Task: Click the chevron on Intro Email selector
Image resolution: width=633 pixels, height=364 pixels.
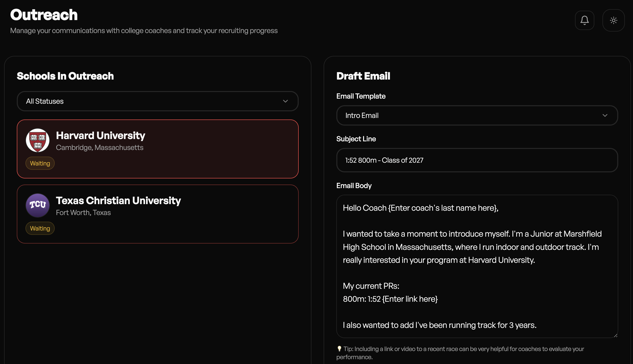Action: coord(606,115)
